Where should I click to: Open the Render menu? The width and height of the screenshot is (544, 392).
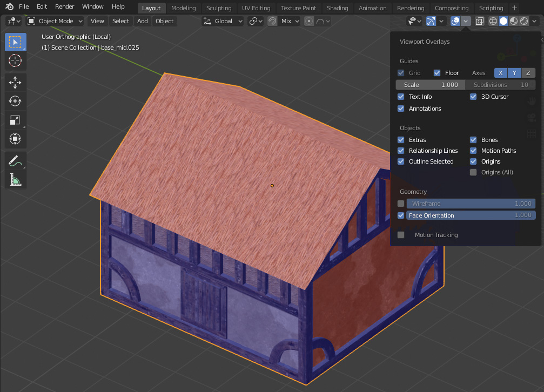pos(64,6)
